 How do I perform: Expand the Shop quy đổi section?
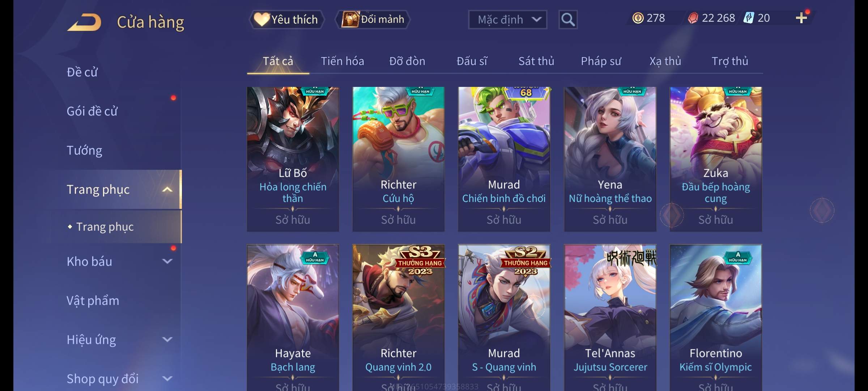167,378
